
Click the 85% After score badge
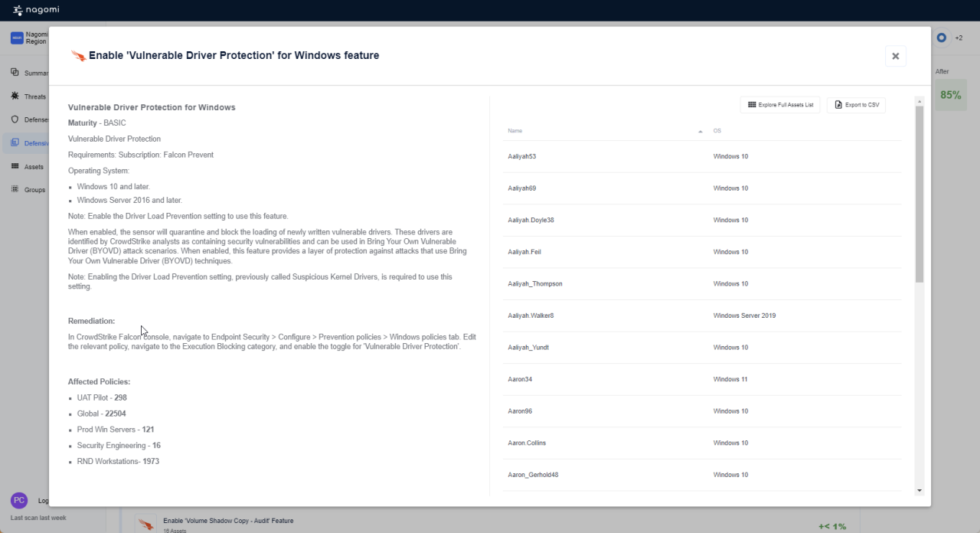[951, 95]
